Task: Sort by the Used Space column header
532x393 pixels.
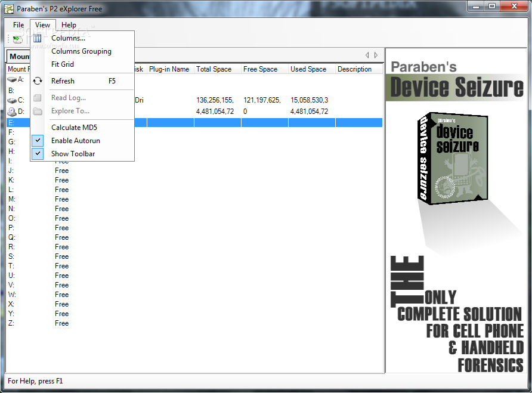Action: tap(312, 69)
